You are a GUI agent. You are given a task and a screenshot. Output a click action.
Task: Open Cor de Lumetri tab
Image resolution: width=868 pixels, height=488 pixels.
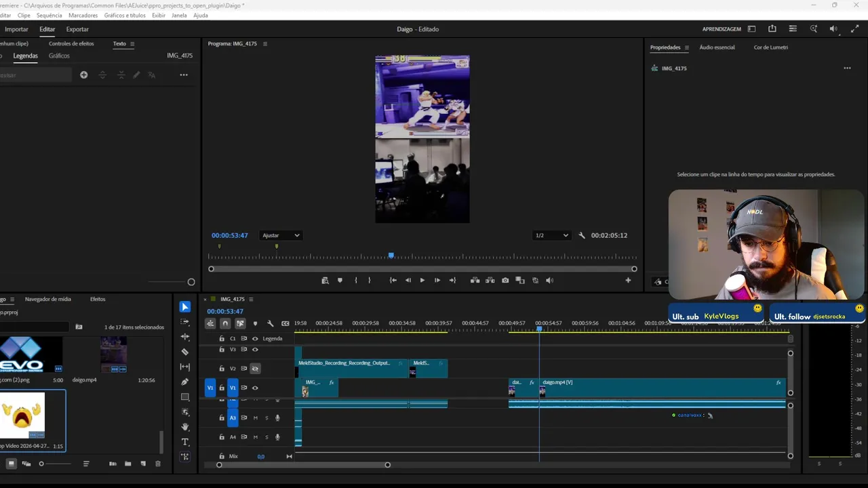click(771, 47)
